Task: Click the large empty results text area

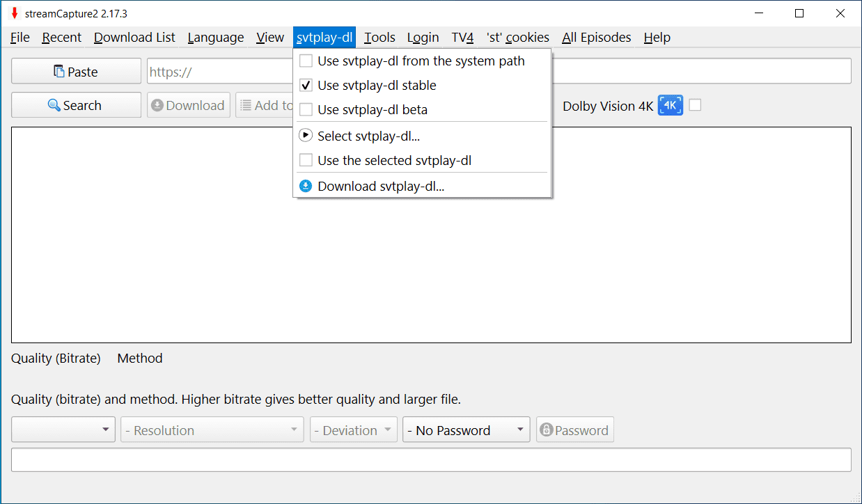Action: coord(431,235)
